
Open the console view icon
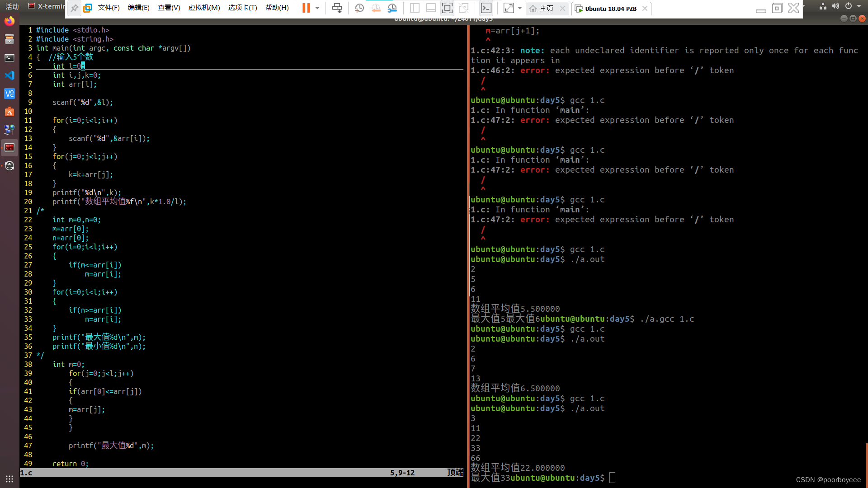pyautogui.click(x=486, y=8)
